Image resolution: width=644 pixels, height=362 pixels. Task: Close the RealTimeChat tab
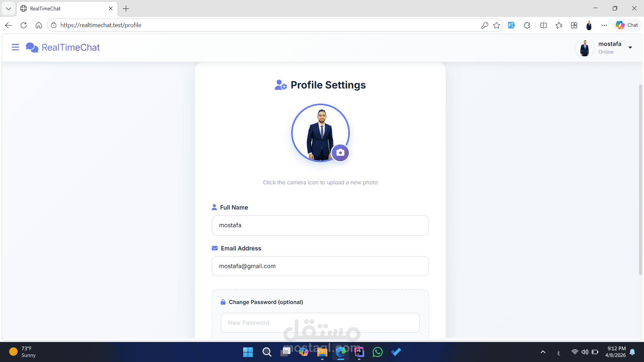tap(111, 8)
